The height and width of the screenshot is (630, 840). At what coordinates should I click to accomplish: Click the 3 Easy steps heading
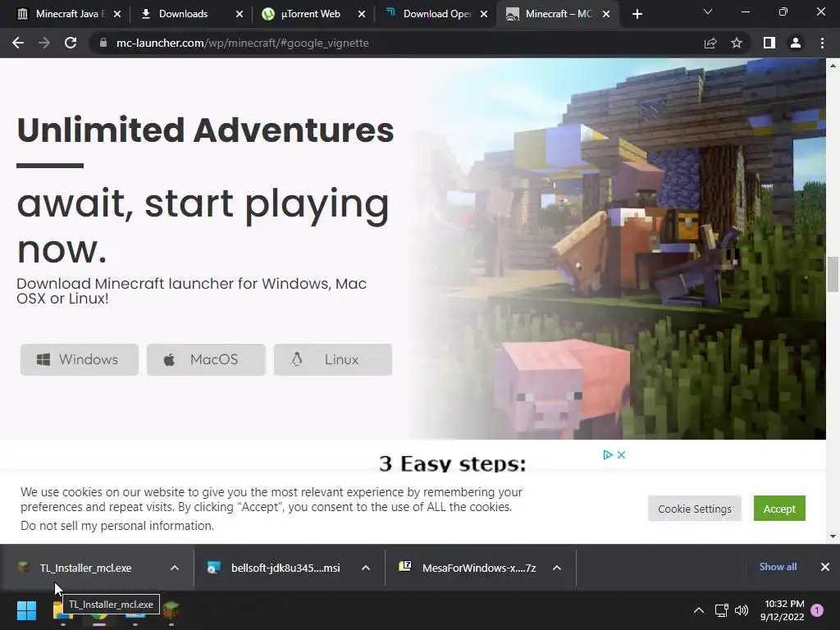453,463
